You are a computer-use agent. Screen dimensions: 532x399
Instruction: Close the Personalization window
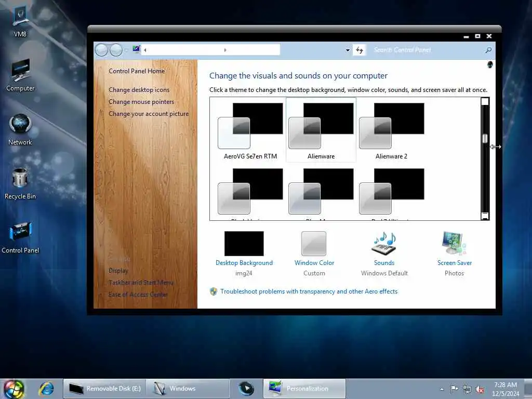click(489, 36)
